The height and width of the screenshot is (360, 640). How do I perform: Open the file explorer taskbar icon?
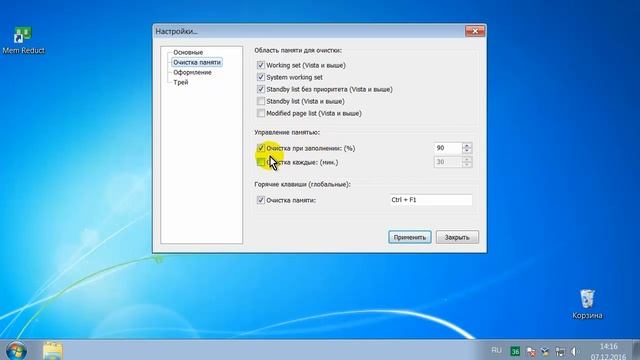pos(53,350)
